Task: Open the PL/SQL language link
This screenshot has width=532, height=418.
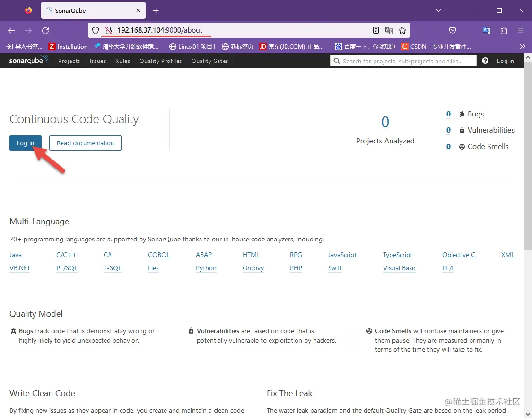Action: point(67,268)
